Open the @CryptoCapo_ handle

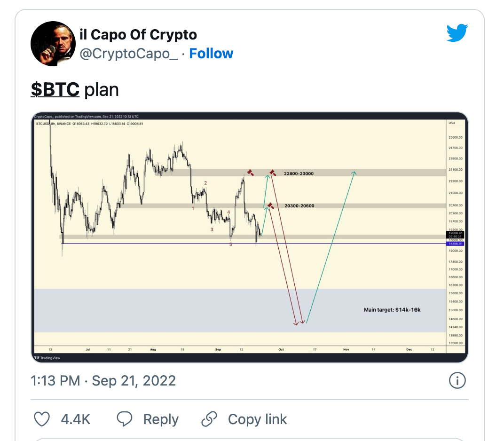pyautogui.click(x=128, y=54)
